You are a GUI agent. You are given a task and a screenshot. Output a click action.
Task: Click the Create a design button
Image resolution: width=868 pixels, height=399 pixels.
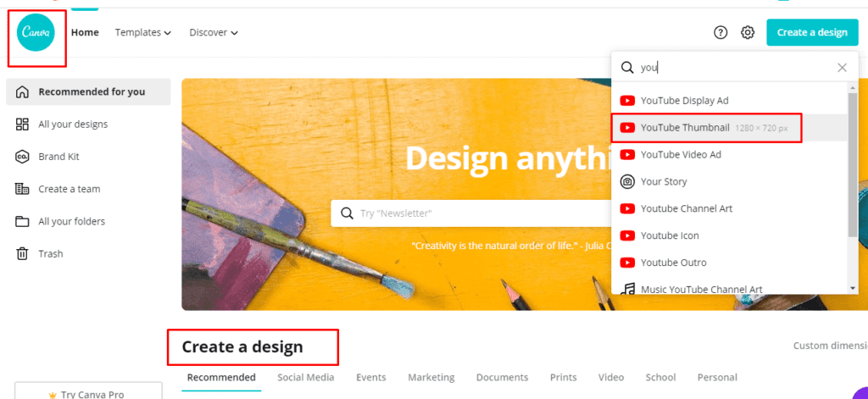tap(811, 33)
